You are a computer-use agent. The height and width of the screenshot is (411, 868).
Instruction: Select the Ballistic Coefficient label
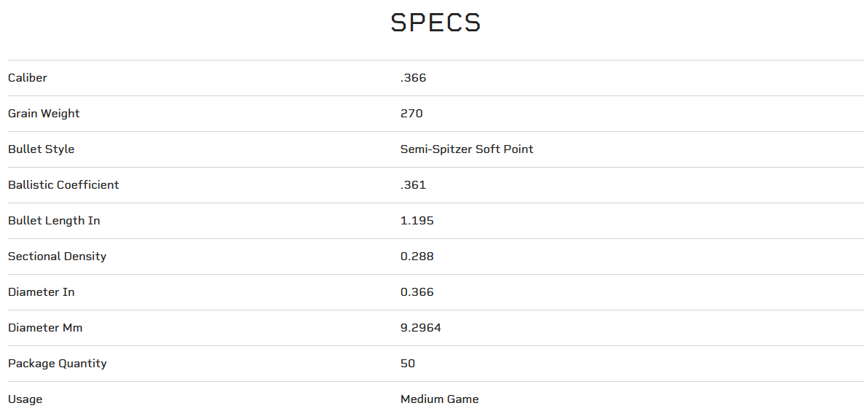[x=63, y=185]
